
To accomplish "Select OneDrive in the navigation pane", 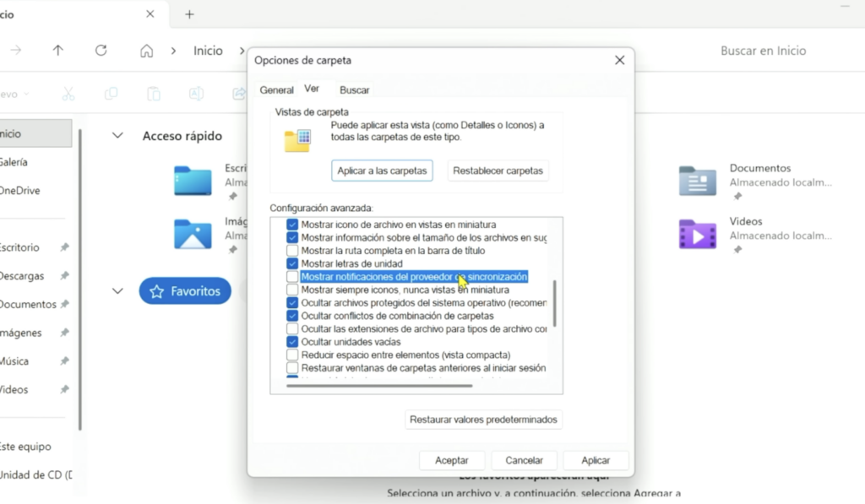I will 20,191.
